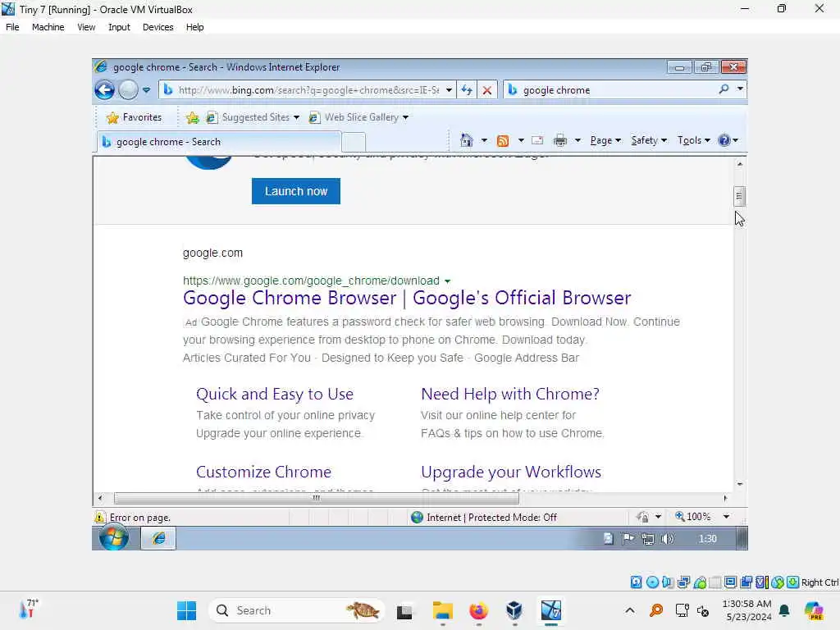Image resolution: width=840 pixels, height=630 pixels.
Task: Click the Refresh button beside address bar
Action: (x=467, y=90)
